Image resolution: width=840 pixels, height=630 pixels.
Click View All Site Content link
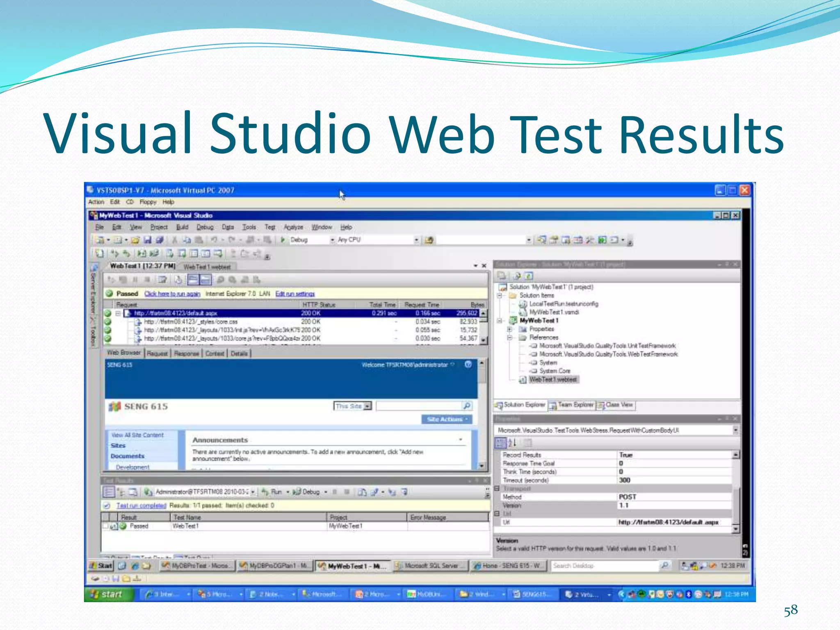[x=137, y=435]
